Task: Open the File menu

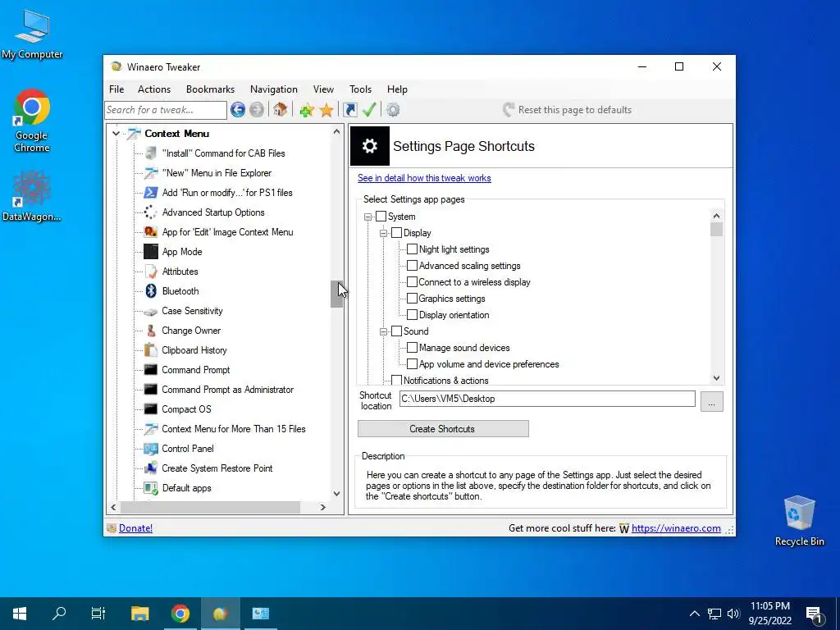Action: [116, 89]
